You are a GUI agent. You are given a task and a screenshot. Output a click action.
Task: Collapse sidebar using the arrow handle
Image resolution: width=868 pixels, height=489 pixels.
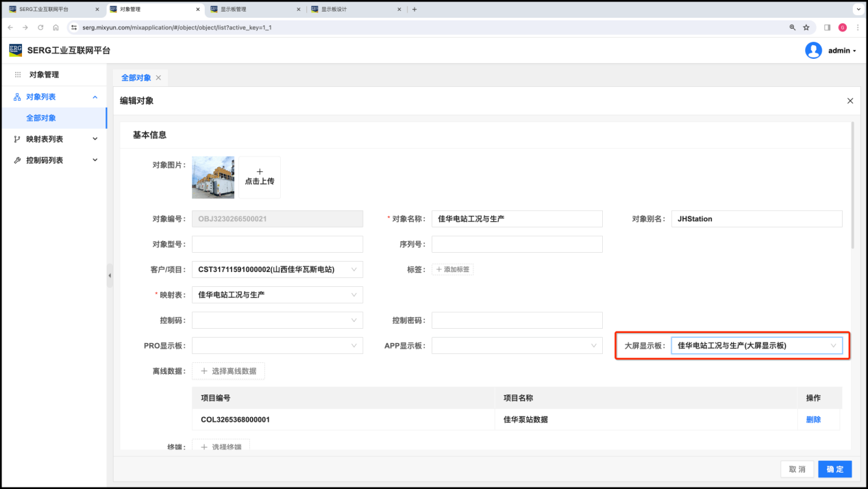[x=110, y=275]
